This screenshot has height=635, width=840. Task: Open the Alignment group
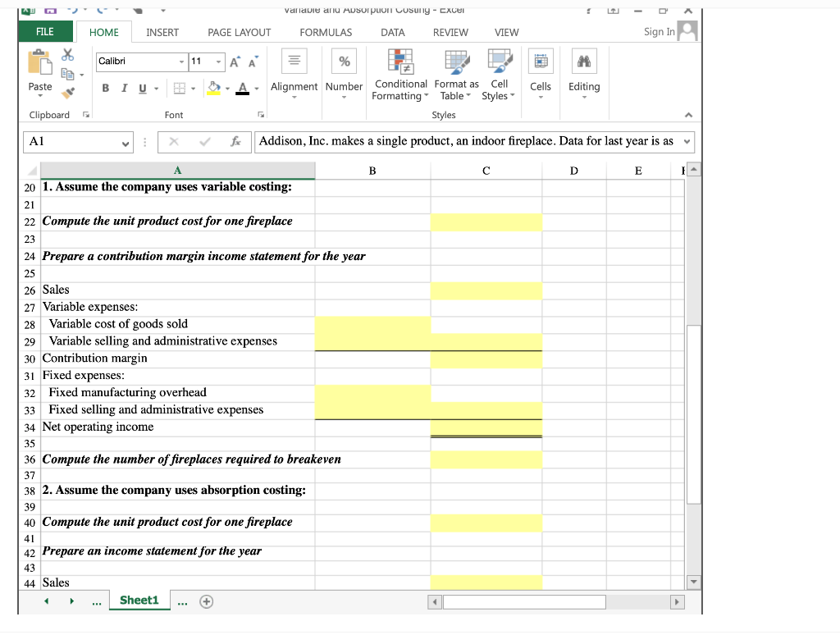click(x=294, y=74)
